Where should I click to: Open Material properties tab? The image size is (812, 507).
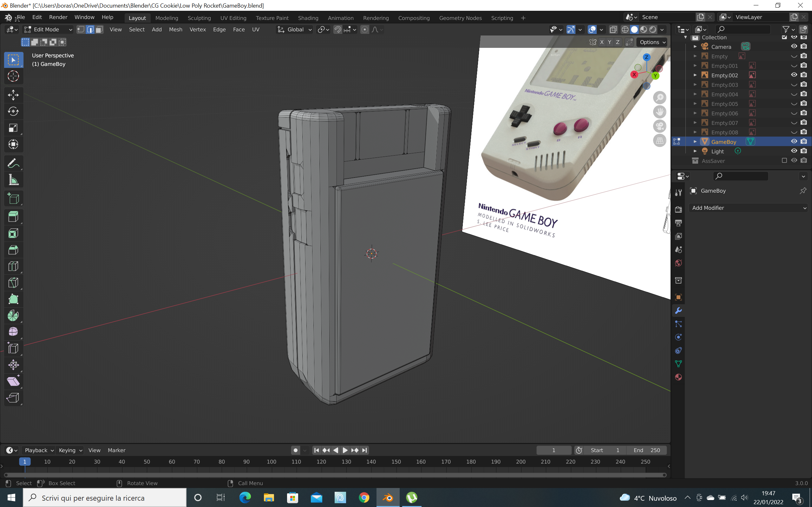click(x=678, y=377)
